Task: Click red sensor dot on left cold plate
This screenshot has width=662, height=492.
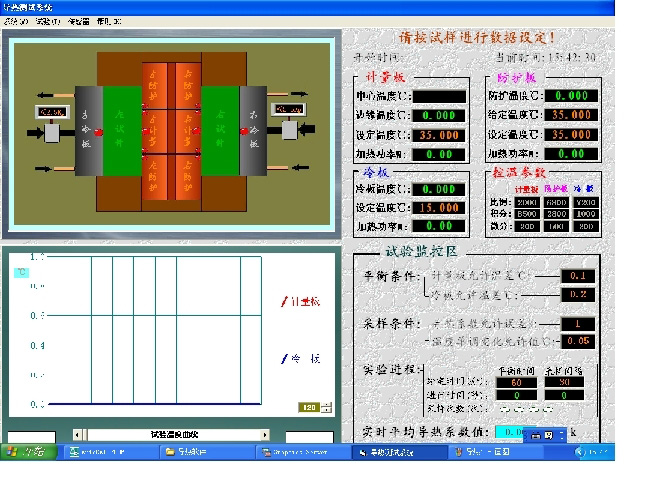Action: tap(99, 132)
